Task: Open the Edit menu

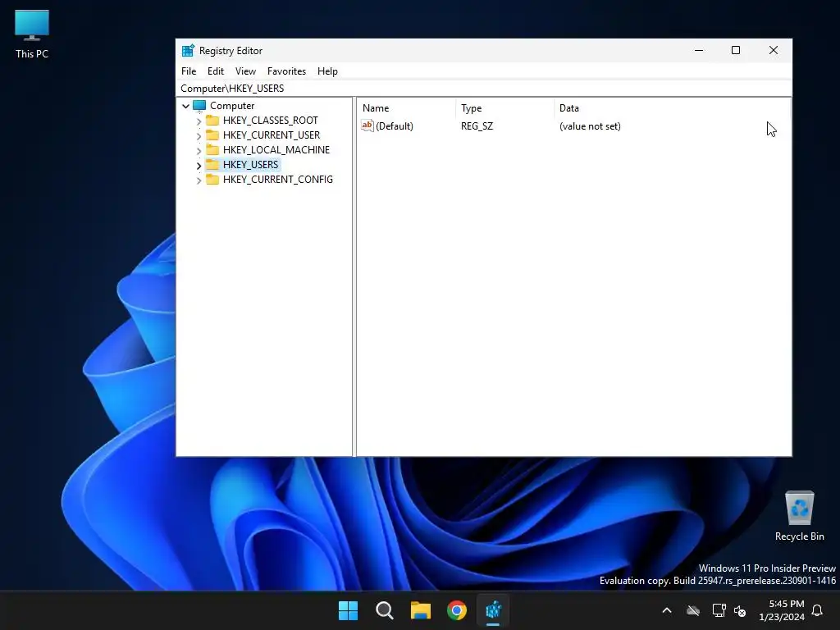Action: (x=216, y=71)
